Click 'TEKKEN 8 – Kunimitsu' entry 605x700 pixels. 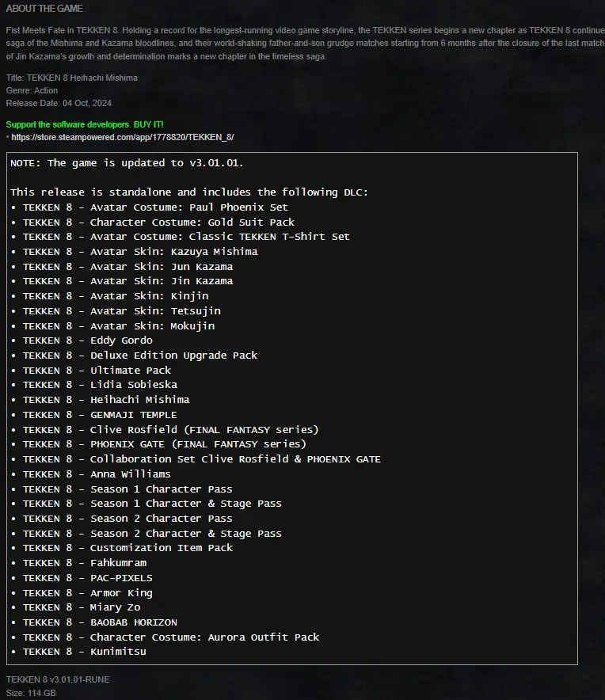(85, 652)
